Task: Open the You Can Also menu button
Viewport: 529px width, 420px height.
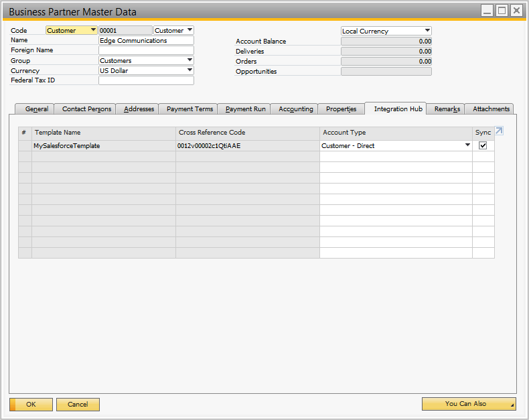Action: pos(468,404)
